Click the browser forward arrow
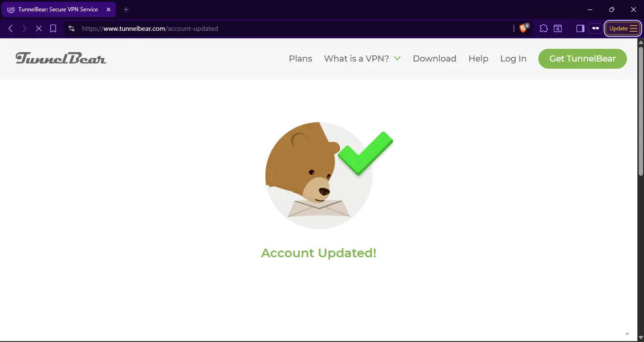This screenshot has height=342, width=644. click(25, 28)
